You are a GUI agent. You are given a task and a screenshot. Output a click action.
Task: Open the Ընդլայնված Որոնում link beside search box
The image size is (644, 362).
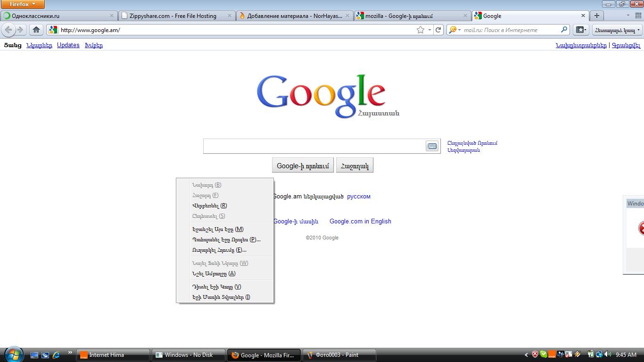pyautogui.click(x=472, y=143)
